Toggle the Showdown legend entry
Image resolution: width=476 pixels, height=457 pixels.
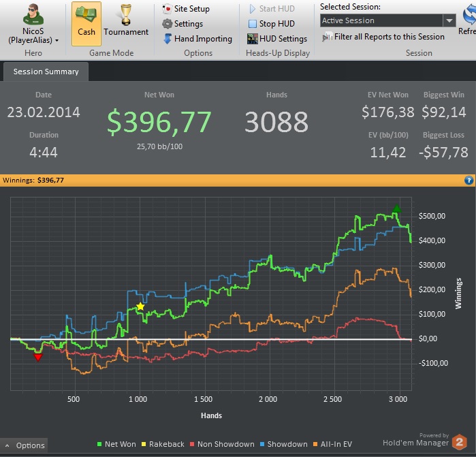[x=283, y=444]
